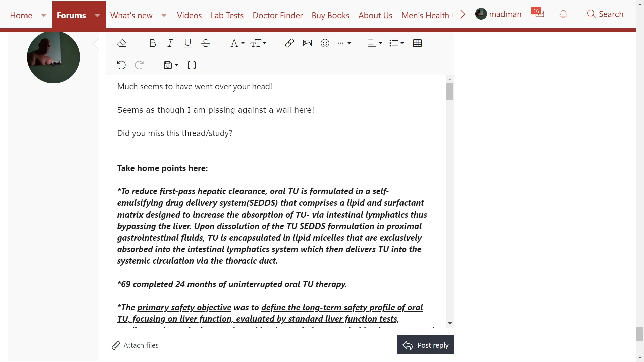Viewport: 644px width, 362px height.
Task: Open the madman account menu
Action: pyautogui.click(x=498, y=14)
